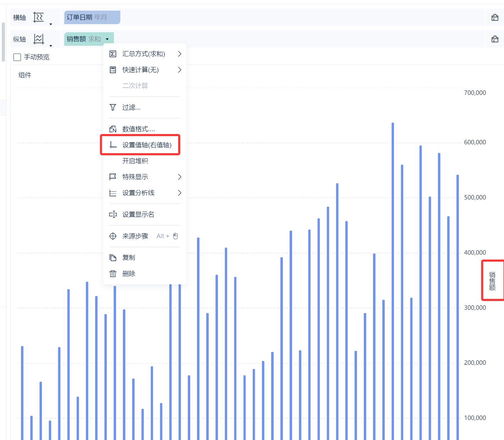Click the horizontal axis chart type icon
The width and height of the screenshot is (504, 440).
[x=38, y=17]
